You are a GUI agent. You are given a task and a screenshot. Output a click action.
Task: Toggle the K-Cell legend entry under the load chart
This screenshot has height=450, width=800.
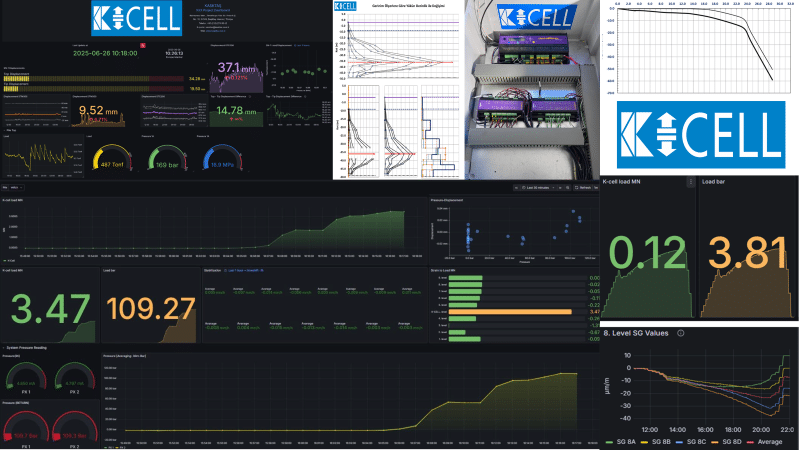[x=9, y=261]
